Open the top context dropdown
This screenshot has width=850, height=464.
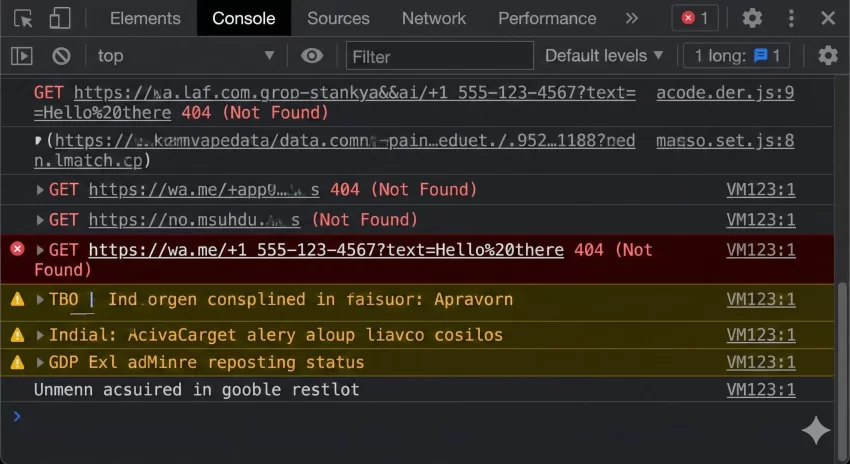coord(185,56)
